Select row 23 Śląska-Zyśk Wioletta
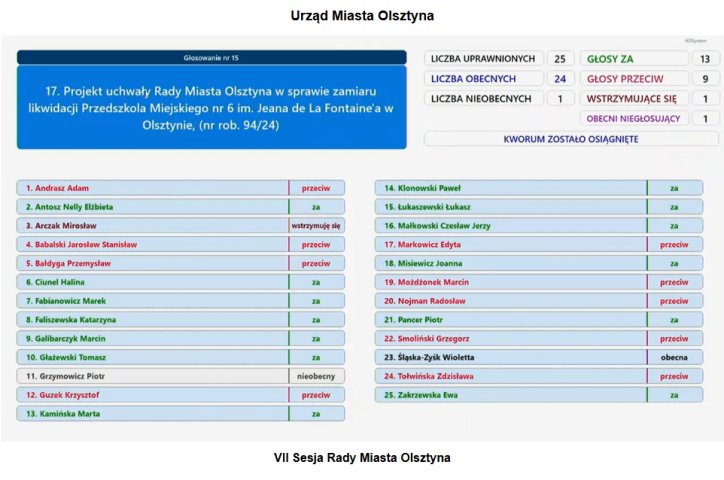The width and height of the screenshot is (724, 480). pos(539,357)
